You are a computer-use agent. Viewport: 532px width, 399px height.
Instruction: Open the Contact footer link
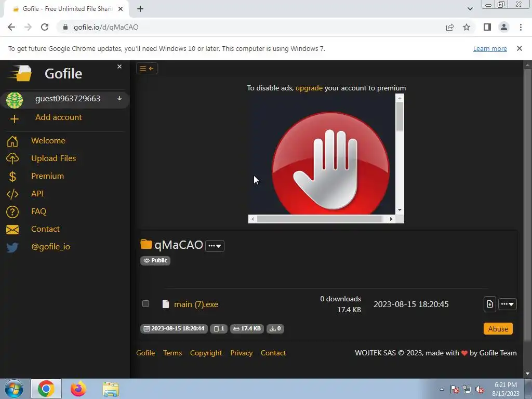(273, 353)
